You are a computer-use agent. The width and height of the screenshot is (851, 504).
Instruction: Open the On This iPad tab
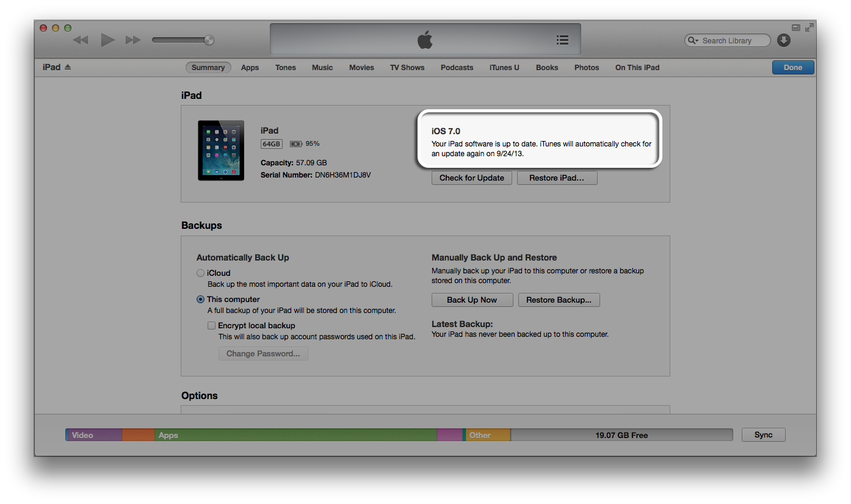tap(637, 67)
